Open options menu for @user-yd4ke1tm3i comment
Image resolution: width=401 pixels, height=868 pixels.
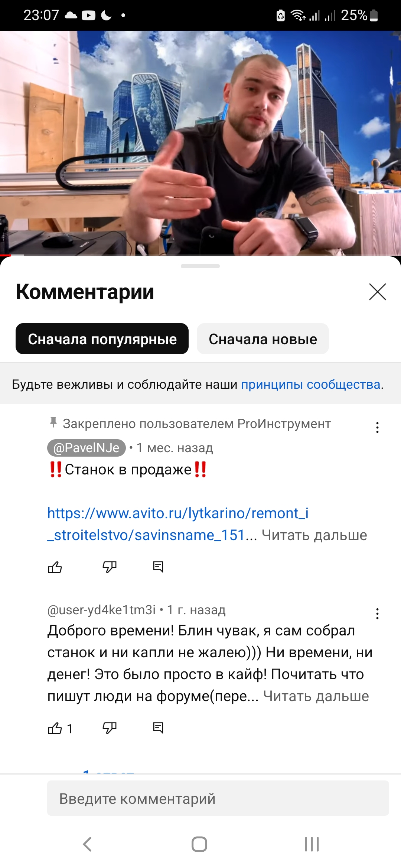377,614
